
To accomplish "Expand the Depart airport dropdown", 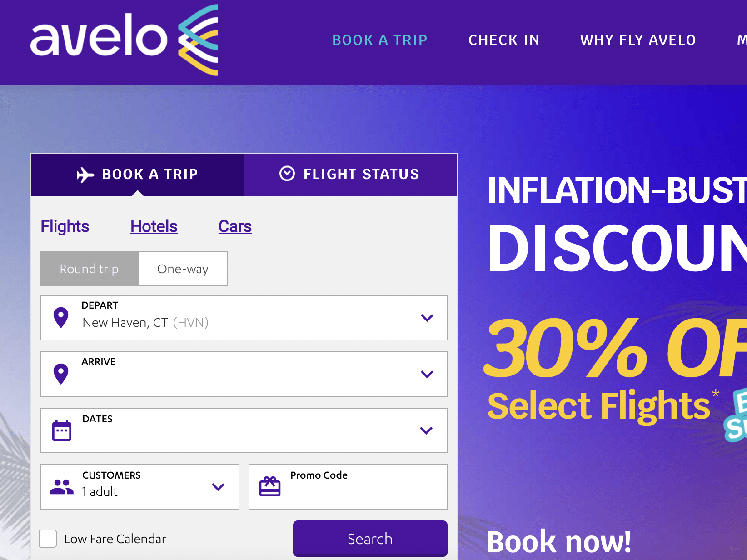I will pos(427,318).
